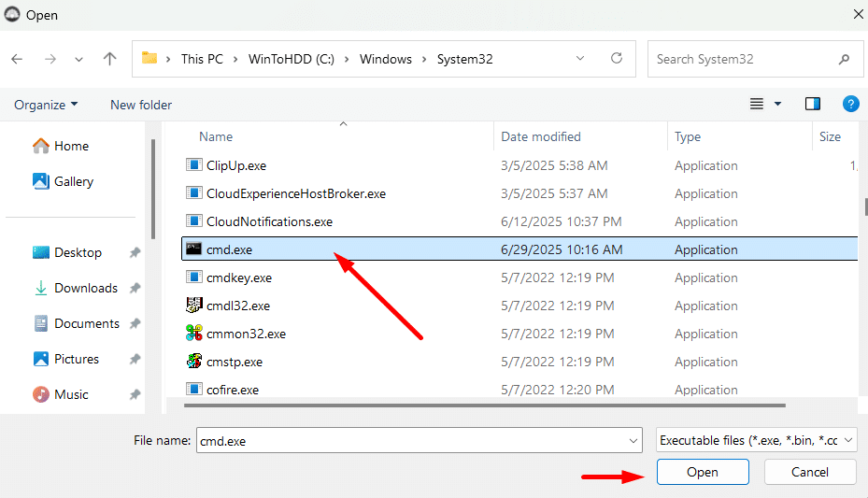Refresh the System32 folder view

point(616,58)
